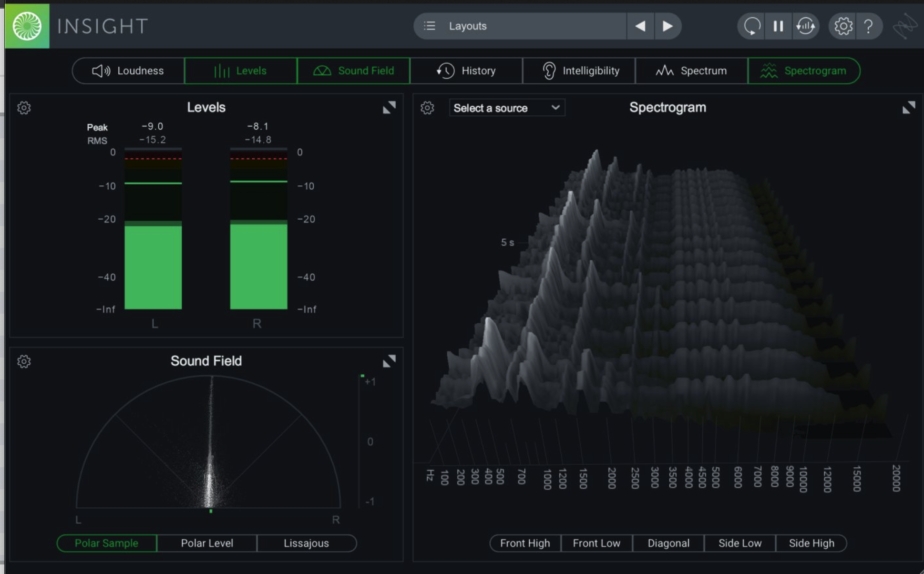Click the right peak value -8.1

click(x=258, y=126)
